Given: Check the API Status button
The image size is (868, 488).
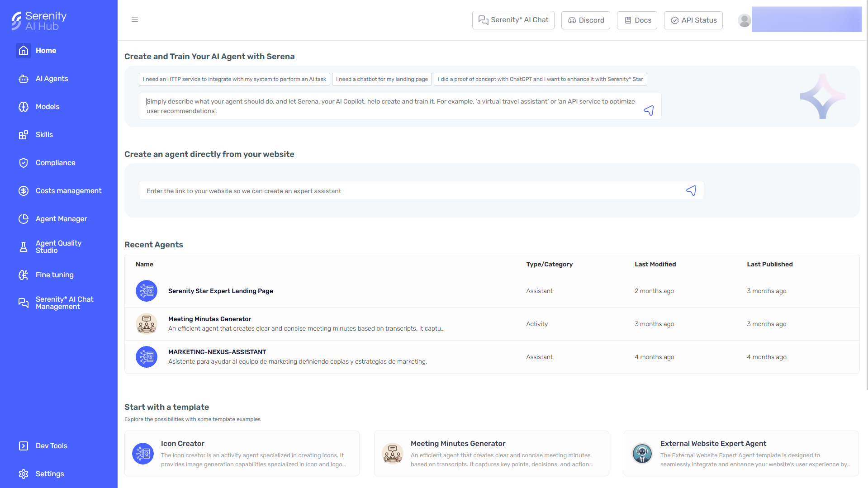Looking at the screenshot, I should (x=693, y=20).
